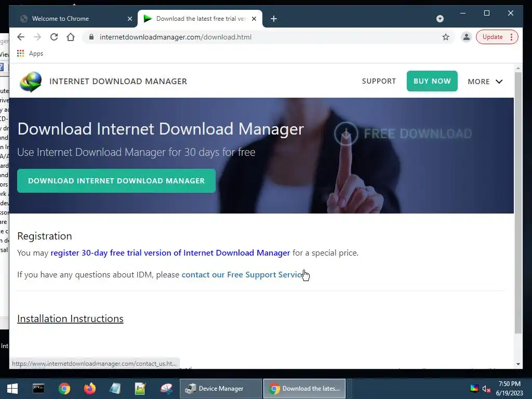
Task: Click the INTERNET DOWNLOAD MANAGER site title
Action: click(118, 82)
